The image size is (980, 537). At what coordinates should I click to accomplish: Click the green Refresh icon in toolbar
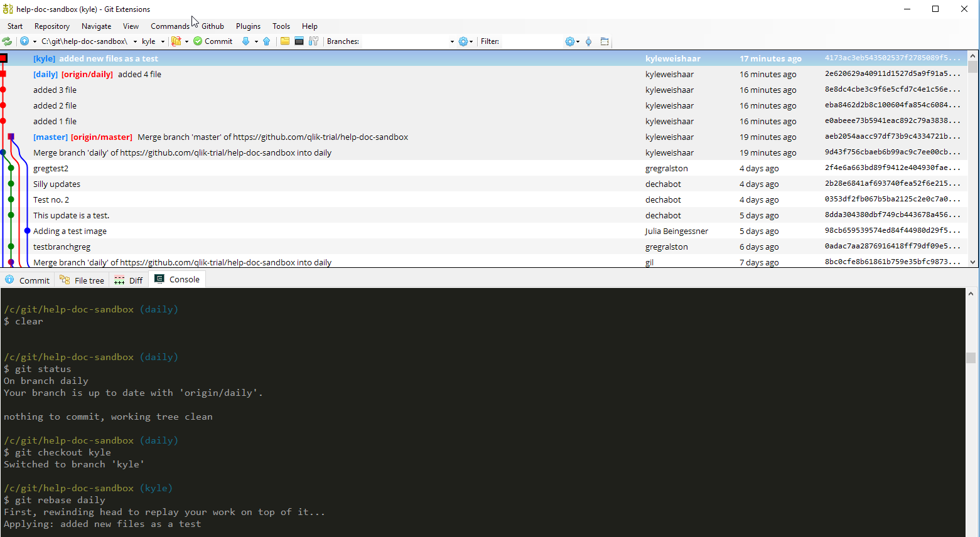(x=7, y=41)
